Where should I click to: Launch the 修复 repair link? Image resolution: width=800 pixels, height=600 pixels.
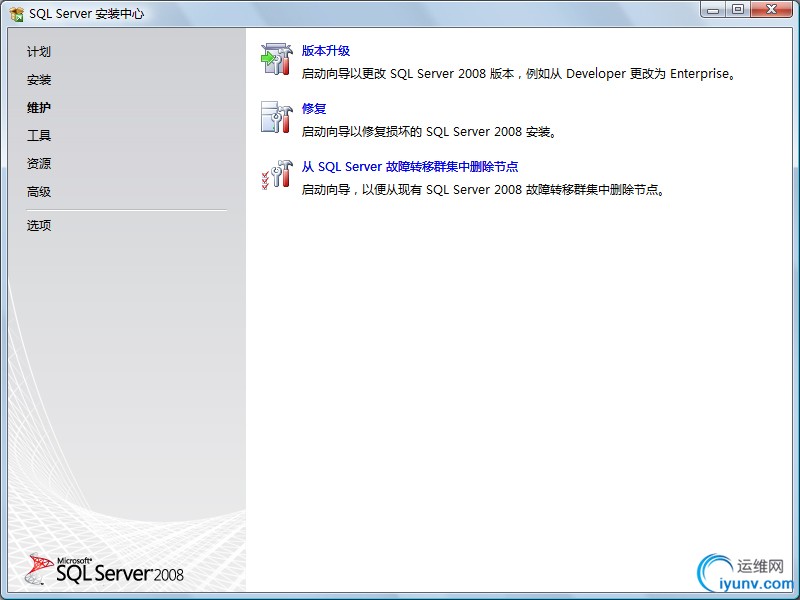tap(314, 108)
